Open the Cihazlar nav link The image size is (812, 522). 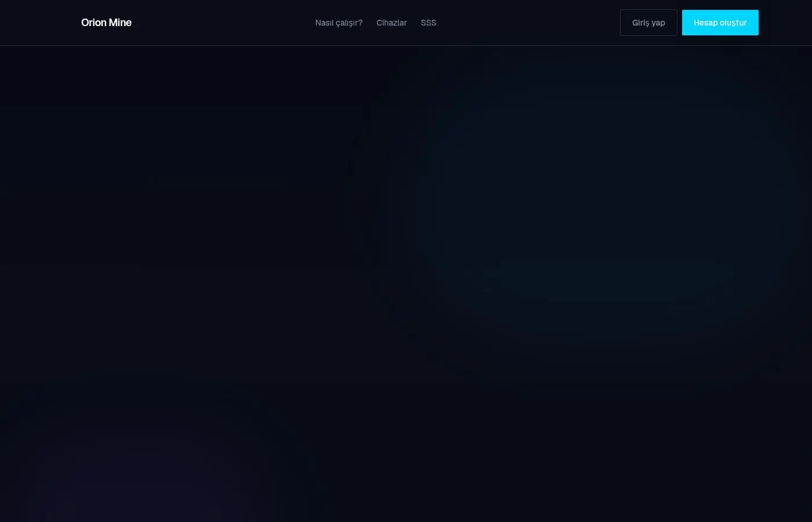point(391,23)
